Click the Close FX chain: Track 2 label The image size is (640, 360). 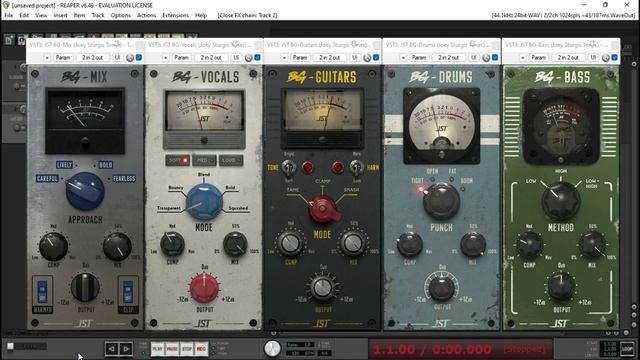(247, 15)
